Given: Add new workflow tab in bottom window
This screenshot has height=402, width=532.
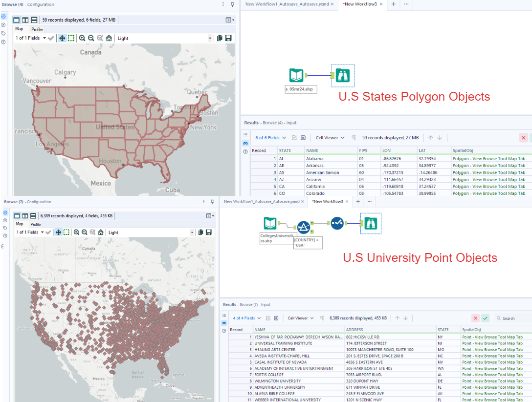Looking at the screenshot, I should pos(358,202).
